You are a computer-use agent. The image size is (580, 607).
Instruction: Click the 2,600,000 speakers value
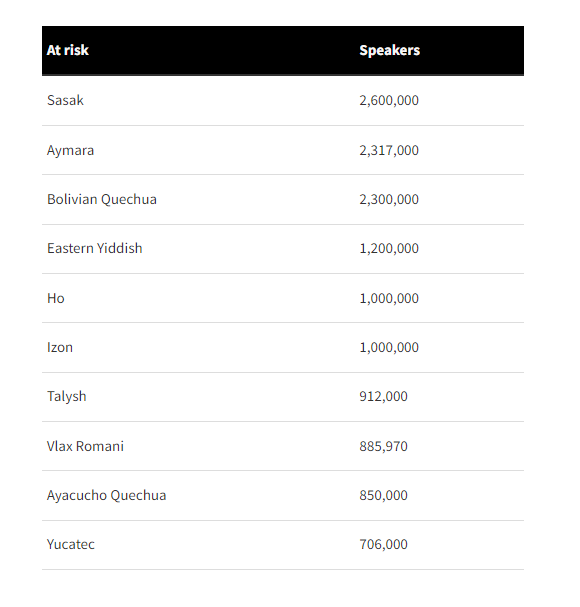coord(389,101)
